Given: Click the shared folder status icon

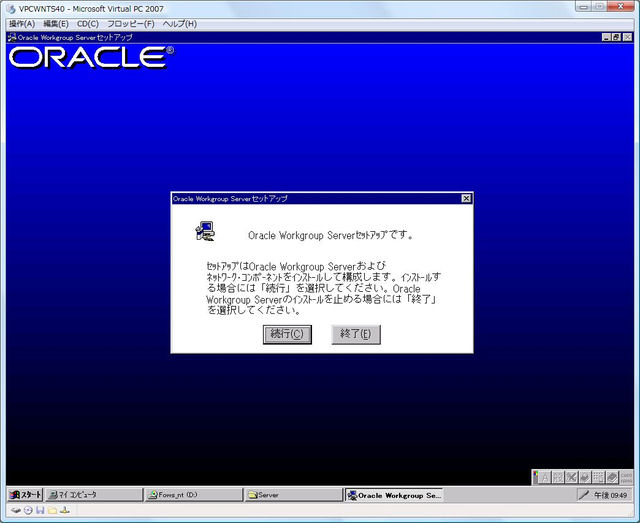Looking at the screenshot, I should coord(52,510).
